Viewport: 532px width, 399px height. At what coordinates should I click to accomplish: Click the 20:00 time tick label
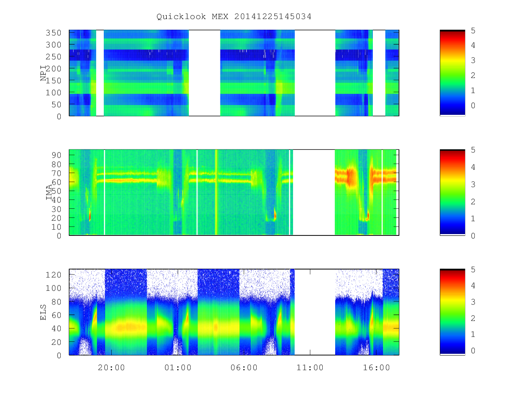111,368
